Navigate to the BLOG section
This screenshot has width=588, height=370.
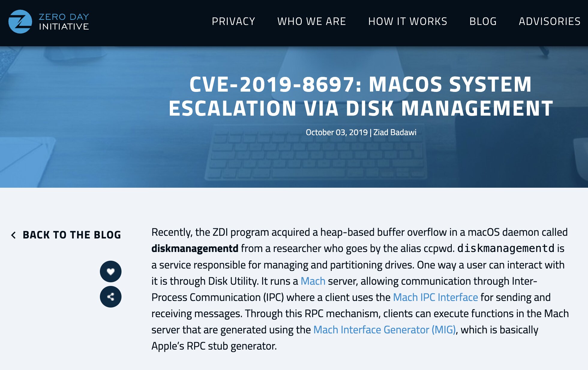tap(483, 21)
